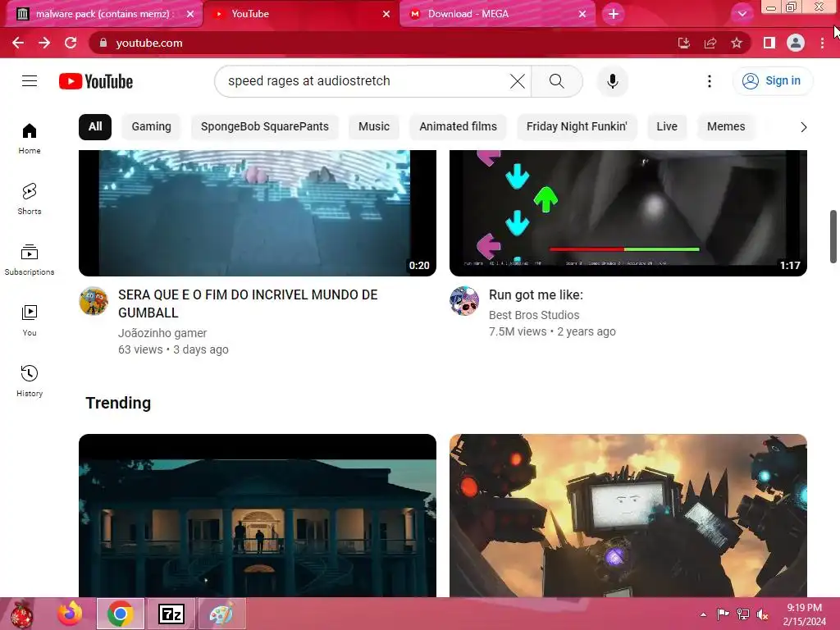Open 7-Zip from the taskbar
This screenshot has height=630, width=840.
[171, 614]
